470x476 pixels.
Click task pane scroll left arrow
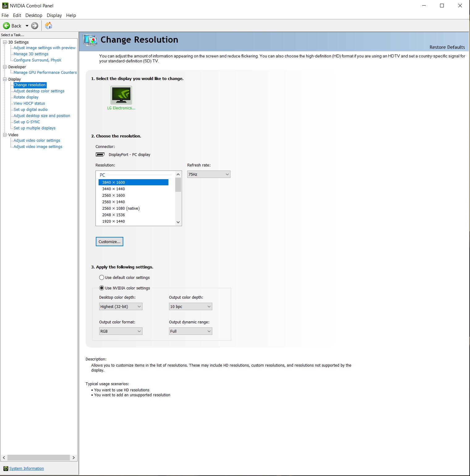pyautogui.click(x=4, y=457)
